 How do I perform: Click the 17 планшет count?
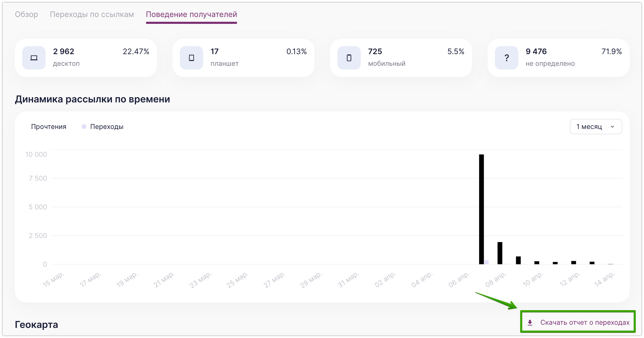tap(215, 51)
